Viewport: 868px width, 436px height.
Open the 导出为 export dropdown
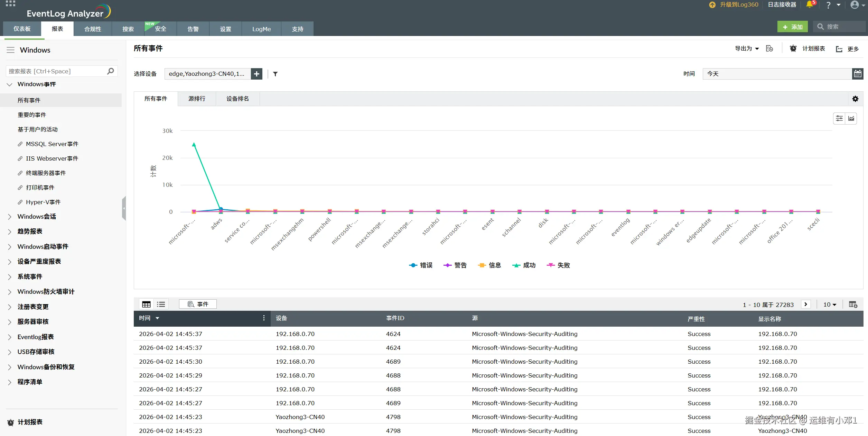tap(747, 49)
